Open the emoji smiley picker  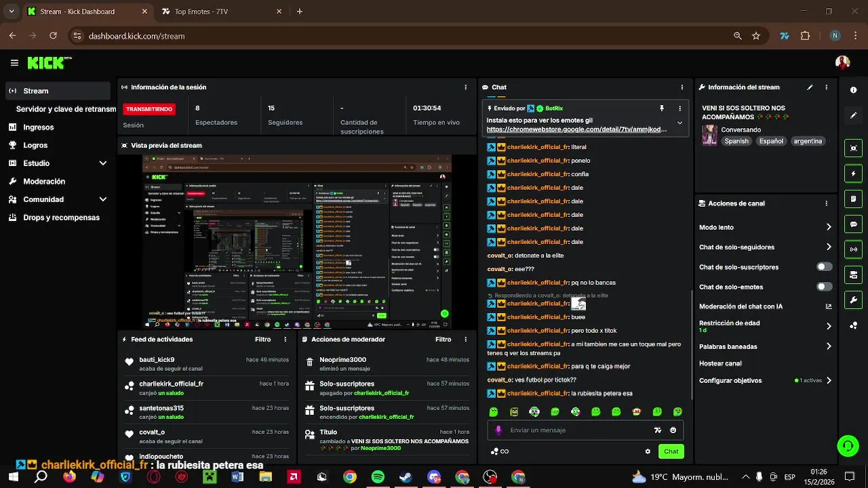(x=673, y=430)
